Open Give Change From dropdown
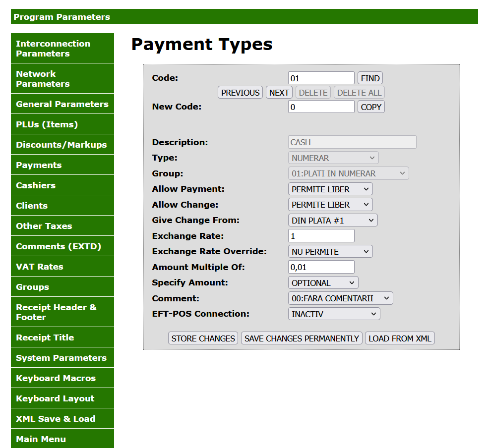The image size is (488, 448). click(332, 221)
